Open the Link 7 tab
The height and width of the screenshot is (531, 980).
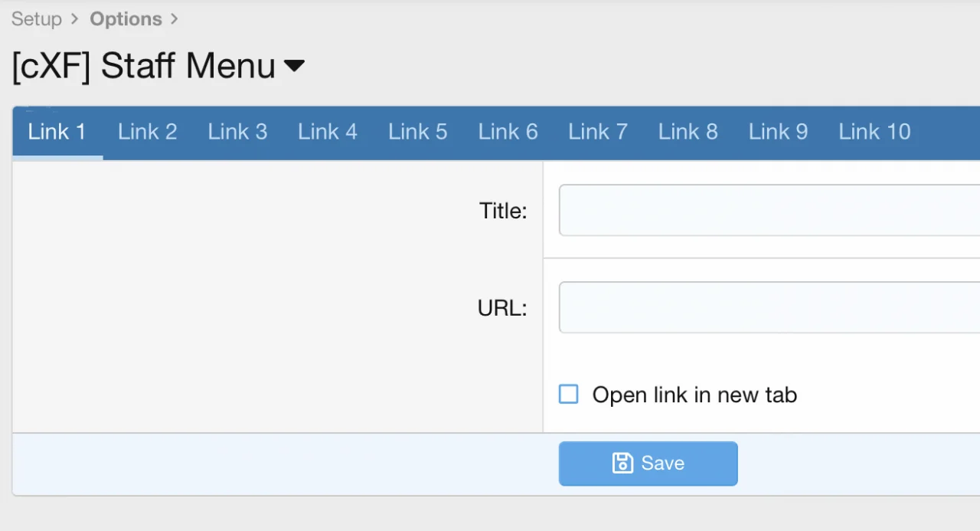click(x=598, y=132)
